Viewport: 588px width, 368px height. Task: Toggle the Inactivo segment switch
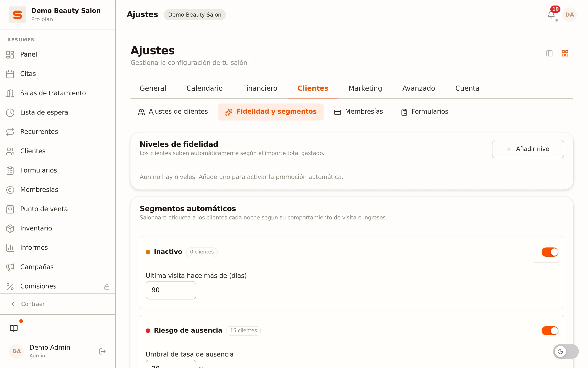point(550,252)
